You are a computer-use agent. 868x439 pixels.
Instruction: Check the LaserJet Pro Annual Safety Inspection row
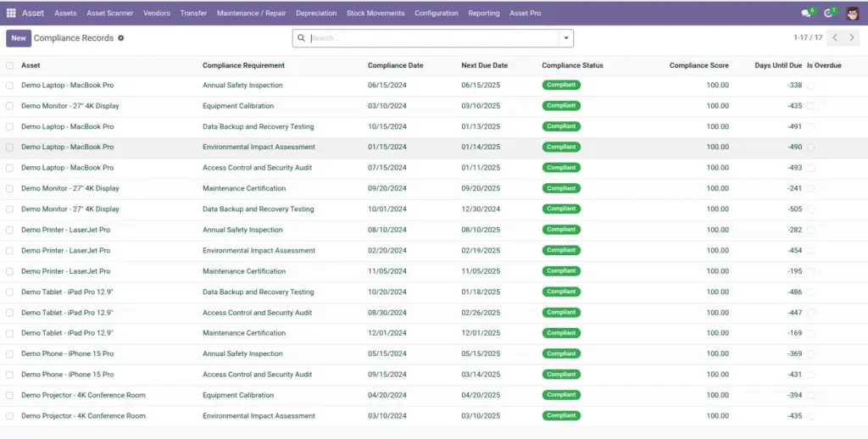click(10, 230)
